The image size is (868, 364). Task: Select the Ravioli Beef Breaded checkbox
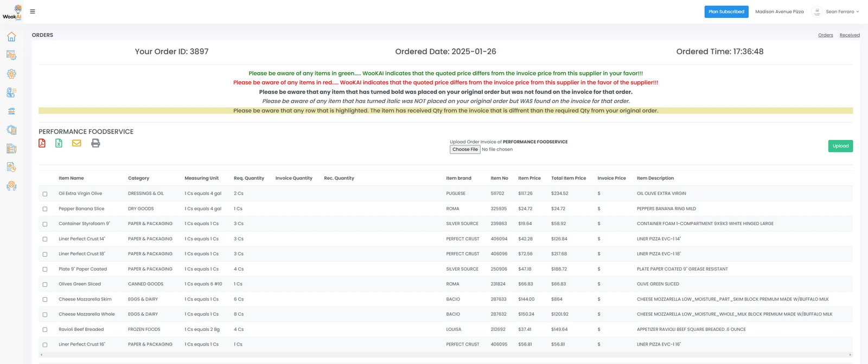(x=45, y=330)
